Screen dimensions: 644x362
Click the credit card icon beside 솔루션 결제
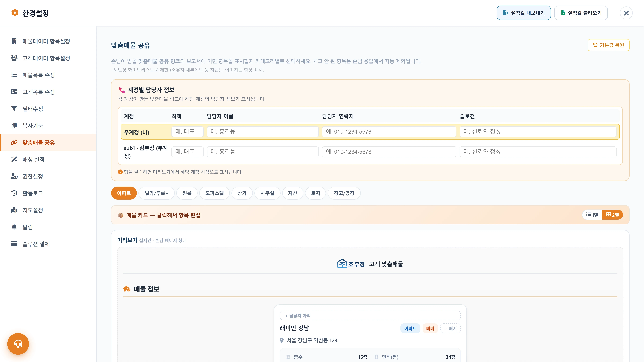[14, 244]
